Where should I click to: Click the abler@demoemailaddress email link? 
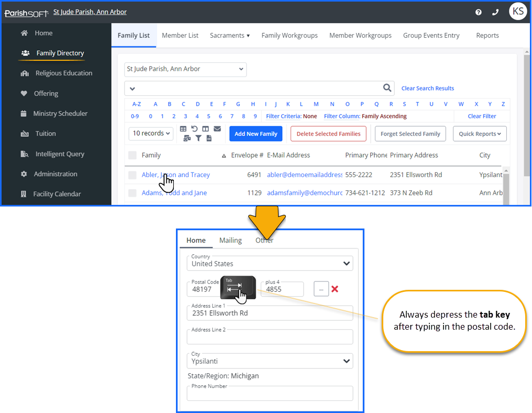coord(305,175)
